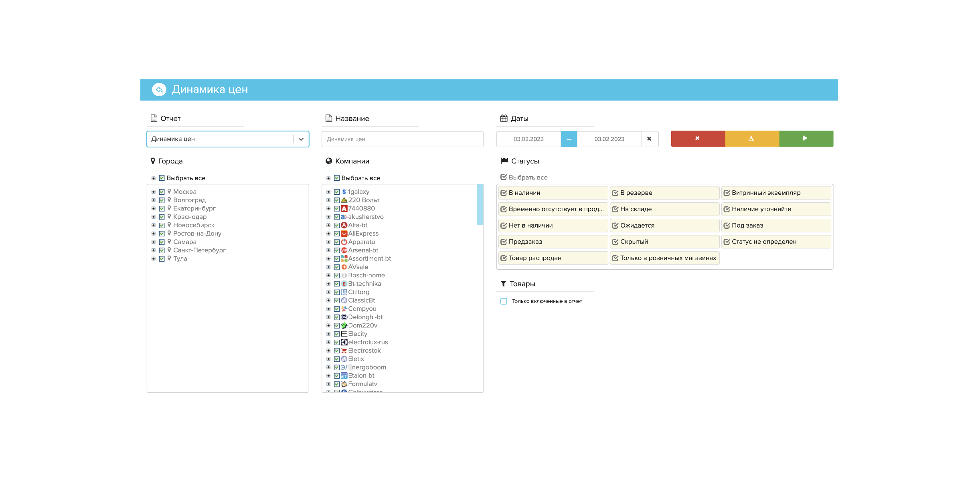Select the Bt-technika company label
Viewport: 980px width, 480px height.
(364, 284)
